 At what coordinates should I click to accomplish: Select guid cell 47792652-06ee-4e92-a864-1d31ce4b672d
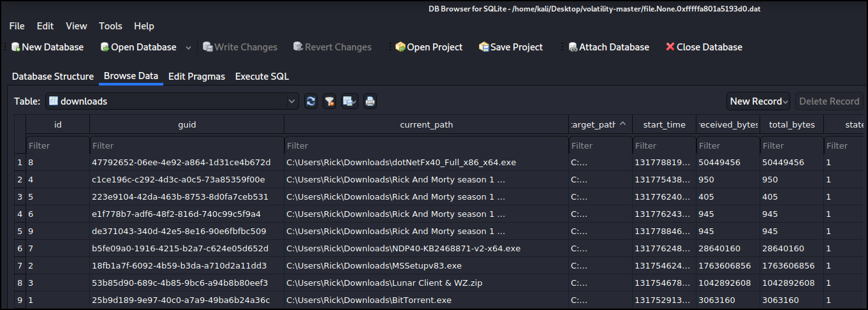(187, 163)
